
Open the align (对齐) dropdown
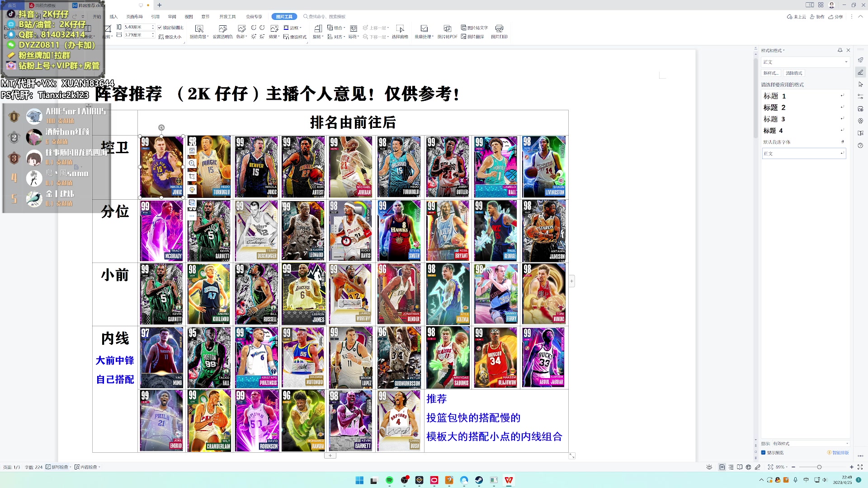pyautogui.click(x=336, y=37)
